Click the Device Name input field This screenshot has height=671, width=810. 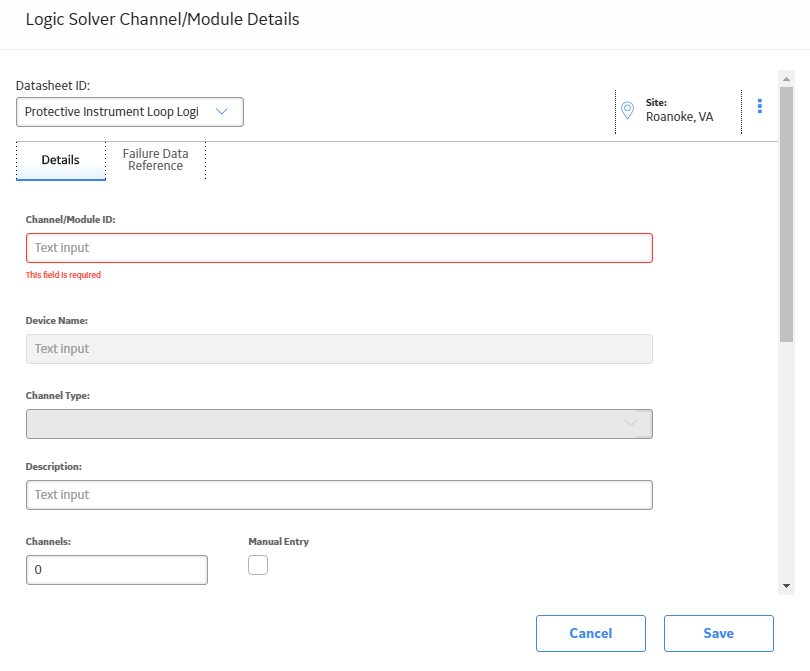[339, 349]
